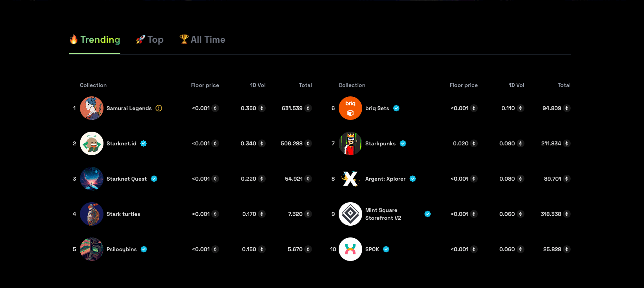The image size is (644, 288).
Task: Click the briq Sets orange logo
Action: [350, 108]
